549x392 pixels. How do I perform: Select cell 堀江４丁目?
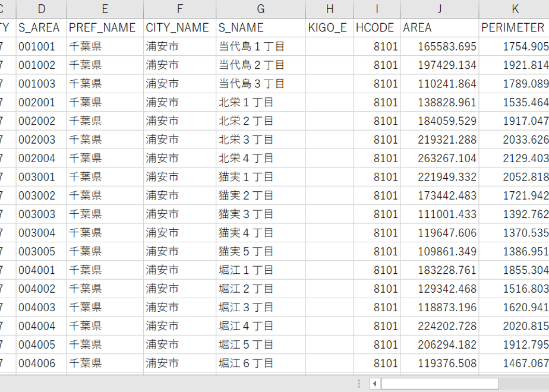pyautogui.click(x=261, y=326)
